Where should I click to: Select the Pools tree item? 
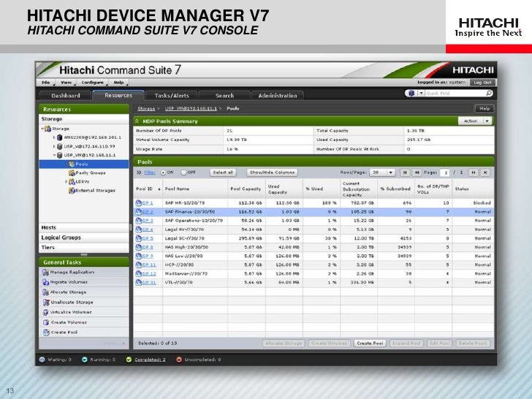click(84, 164)
